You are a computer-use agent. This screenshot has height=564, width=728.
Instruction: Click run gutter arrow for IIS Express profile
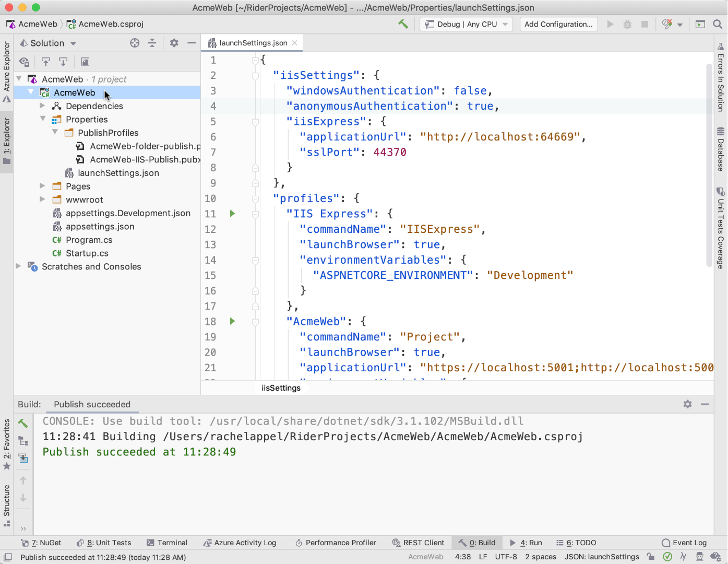point(232,214)
